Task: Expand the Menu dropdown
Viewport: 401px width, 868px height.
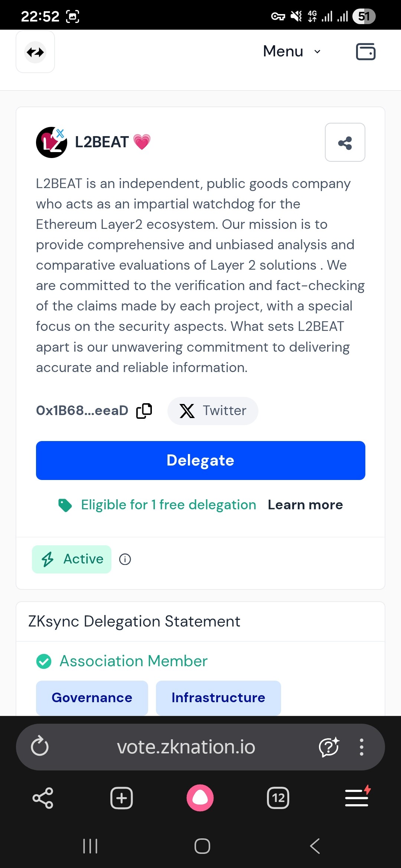Action: (292, 52)
